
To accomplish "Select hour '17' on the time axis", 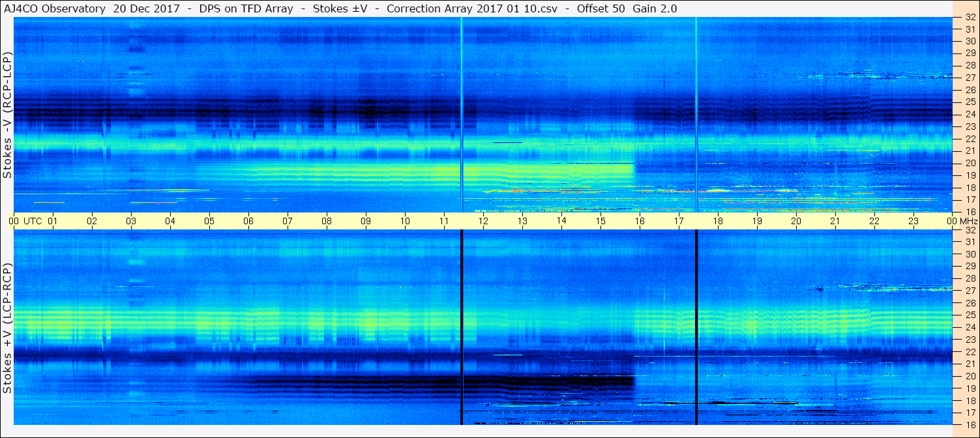I will [679, 221].
